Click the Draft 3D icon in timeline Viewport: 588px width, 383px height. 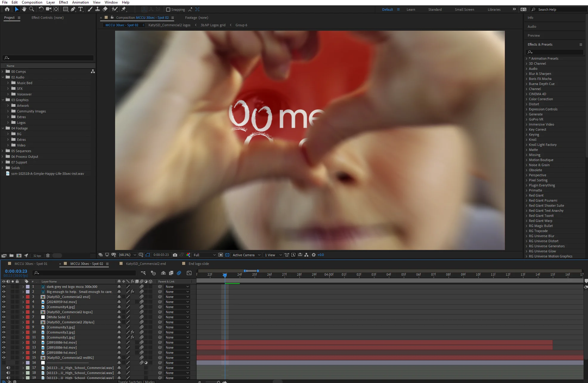(153, 273)
